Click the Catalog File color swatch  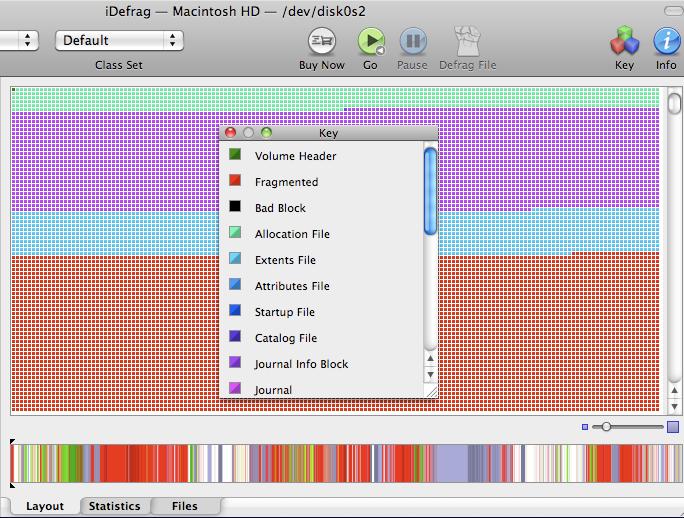(235, 336)
